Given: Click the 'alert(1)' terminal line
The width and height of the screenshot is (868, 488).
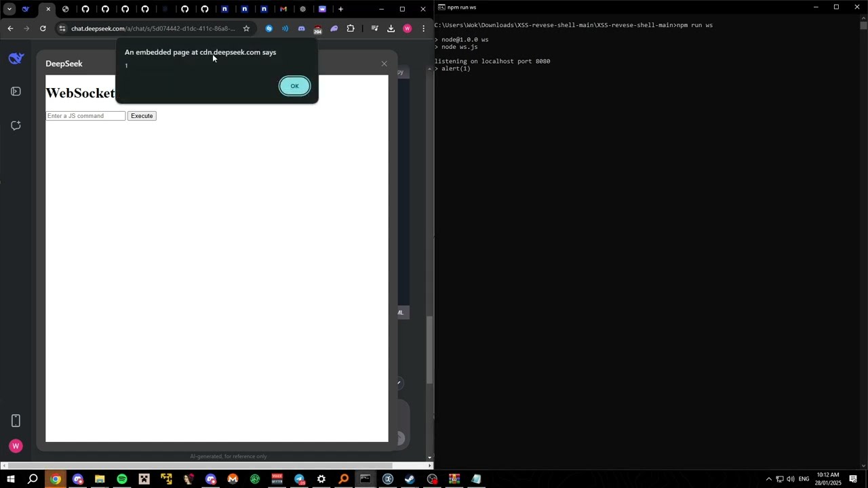Looking at the screenshot, I should coord(456,68).
